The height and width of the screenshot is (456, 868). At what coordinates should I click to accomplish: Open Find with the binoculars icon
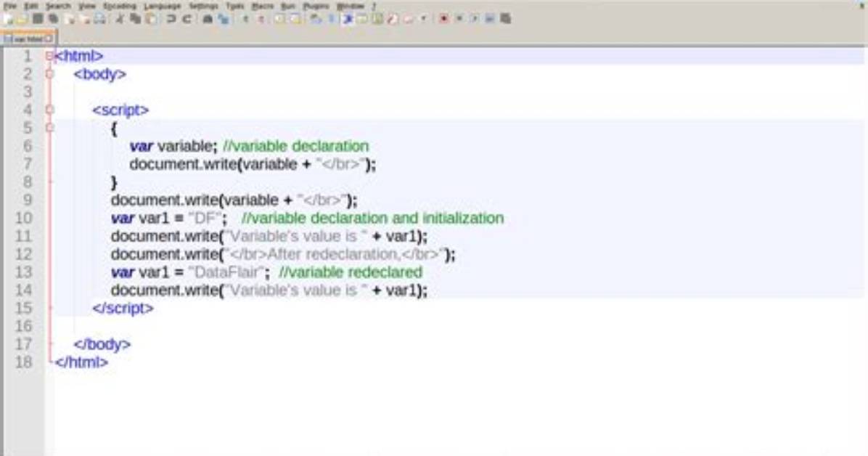click(x=208, y=19)
